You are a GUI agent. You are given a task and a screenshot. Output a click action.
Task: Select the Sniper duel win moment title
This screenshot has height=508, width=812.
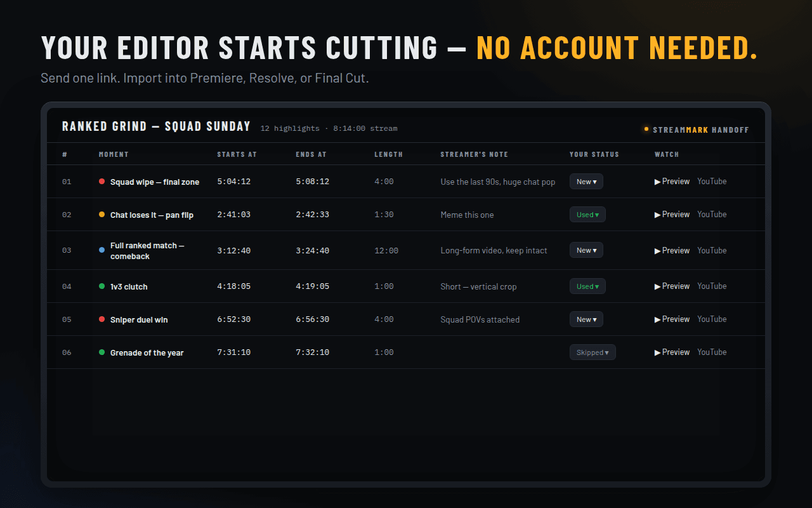pos(139,320)
